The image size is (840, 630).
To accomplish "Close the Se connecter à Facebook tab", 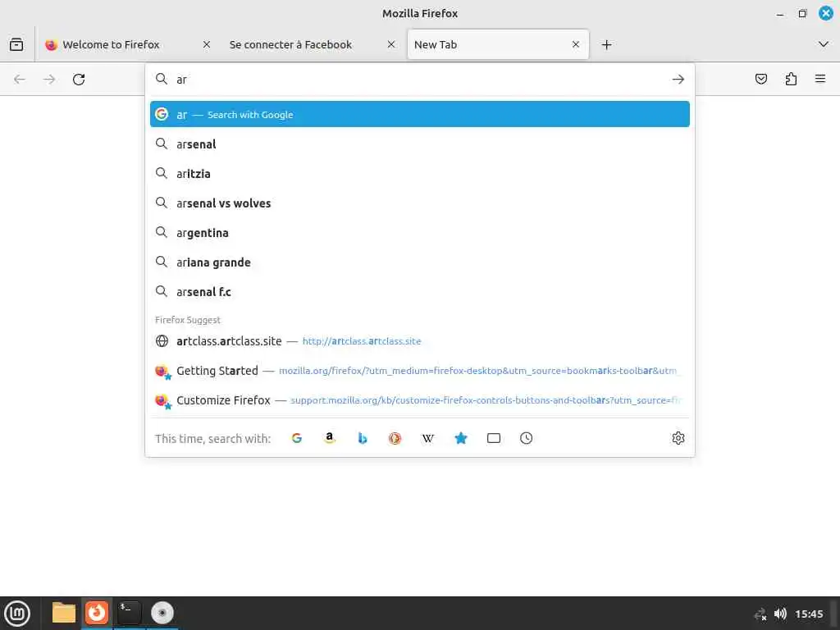I will coord(391,44).
